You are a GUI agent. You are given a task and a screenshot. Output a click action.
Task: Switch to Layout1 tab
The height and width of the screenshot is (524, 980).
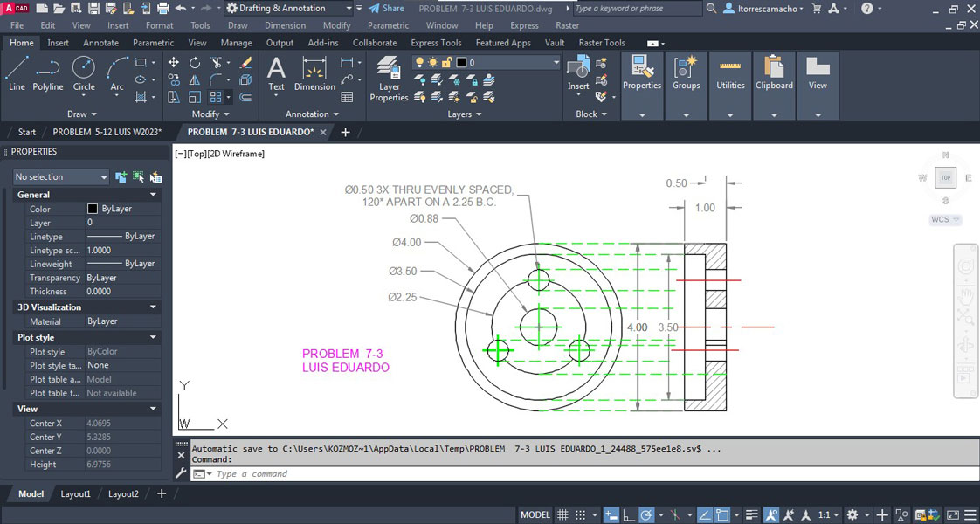coord(75,494)
